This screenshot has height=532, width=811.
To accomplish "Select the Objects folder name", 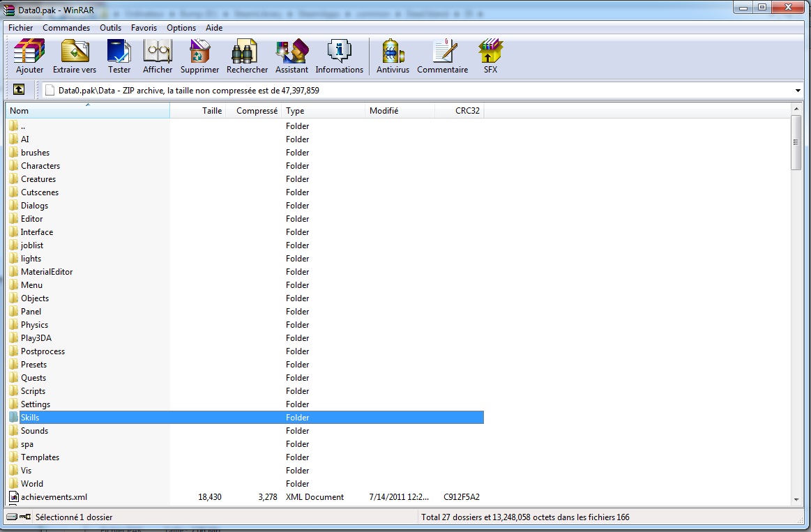I will click(35, 298).
